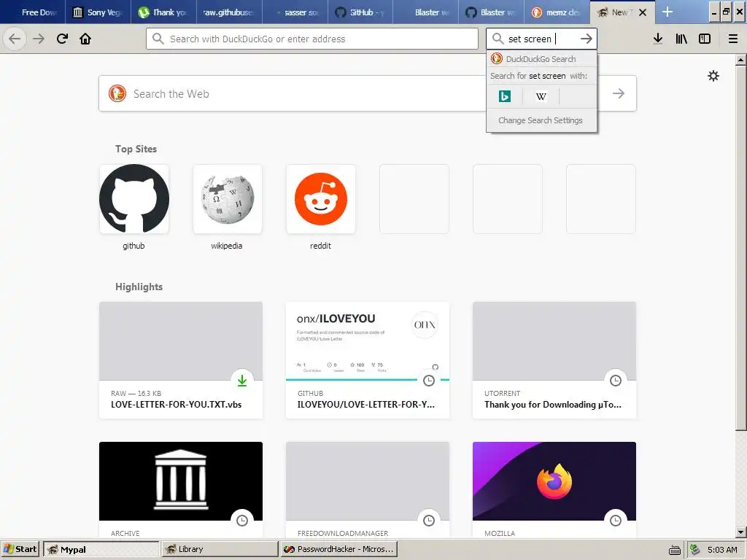The width and height of the screenshot is (747, 560).
Task: Open the home page via house icon
Action: click(x=85, y=39)
